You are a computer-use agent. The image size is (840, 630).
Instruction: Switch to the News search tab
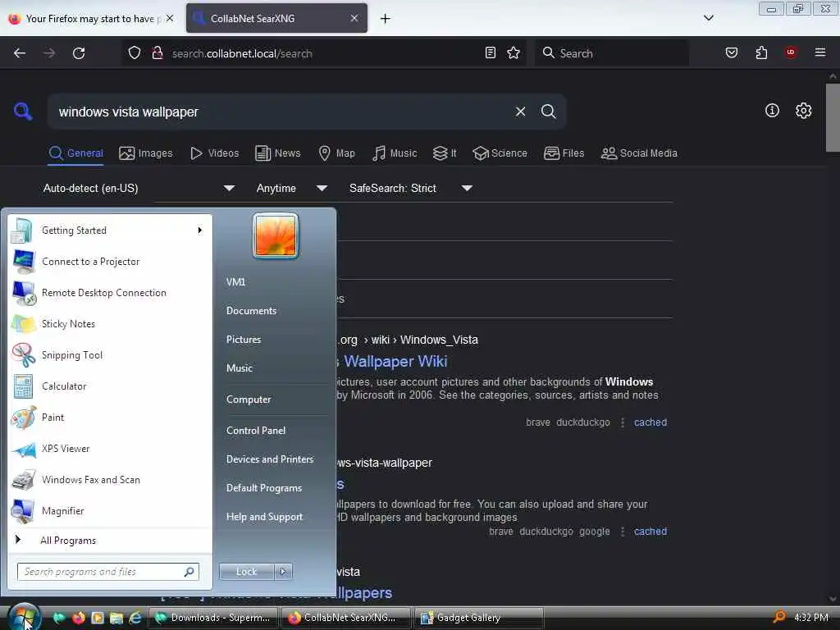point(278,153)
